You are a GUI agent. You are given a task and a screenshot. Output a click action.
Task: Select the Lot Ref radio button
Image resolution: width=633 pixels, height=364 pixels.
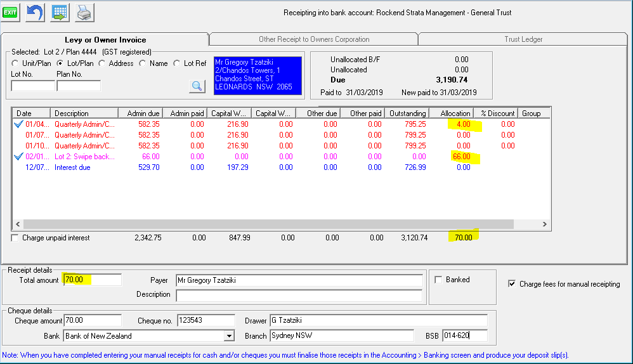pyautogui.click(x=177, y=63)
